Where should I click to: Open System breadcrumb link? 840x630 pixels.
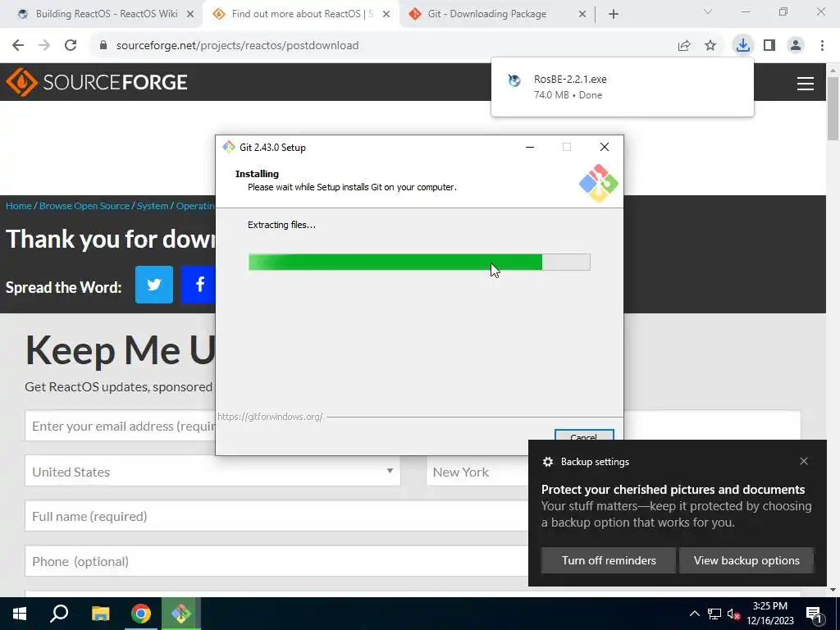pos(153,206)
